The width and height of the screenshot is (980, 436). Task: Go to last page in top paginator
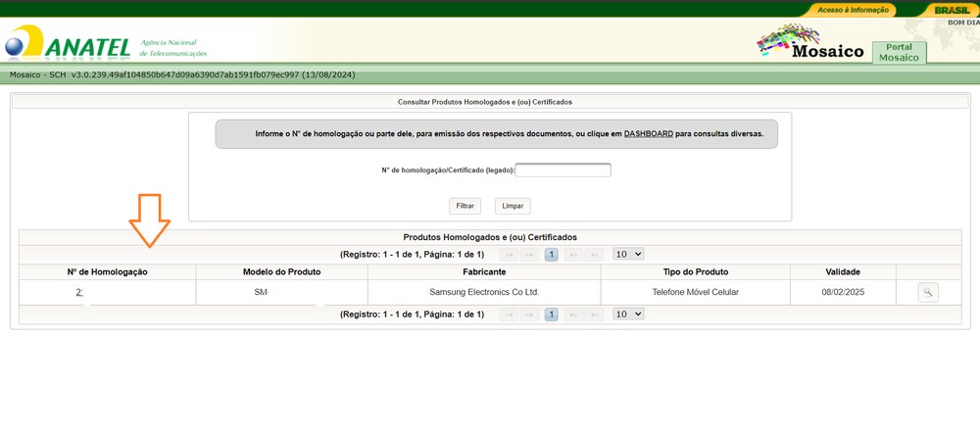[x=595, y=254]
